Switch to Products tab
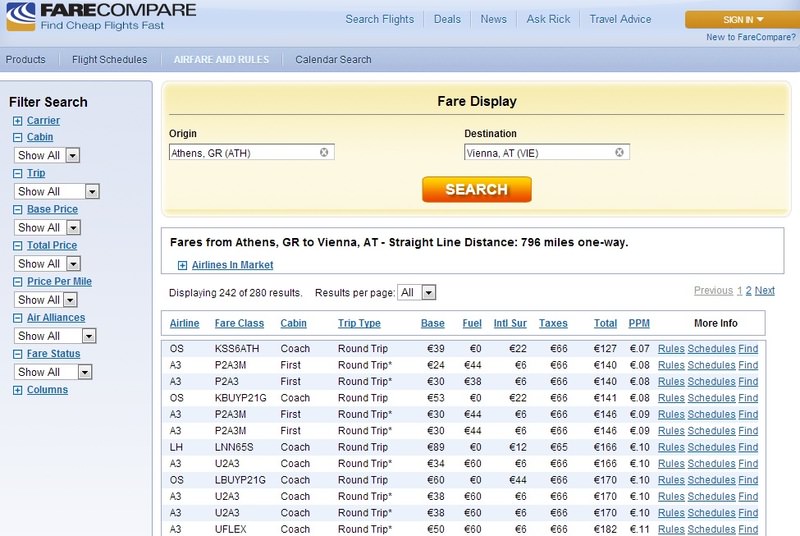The image size is (800, 536). tap(26, 60)
